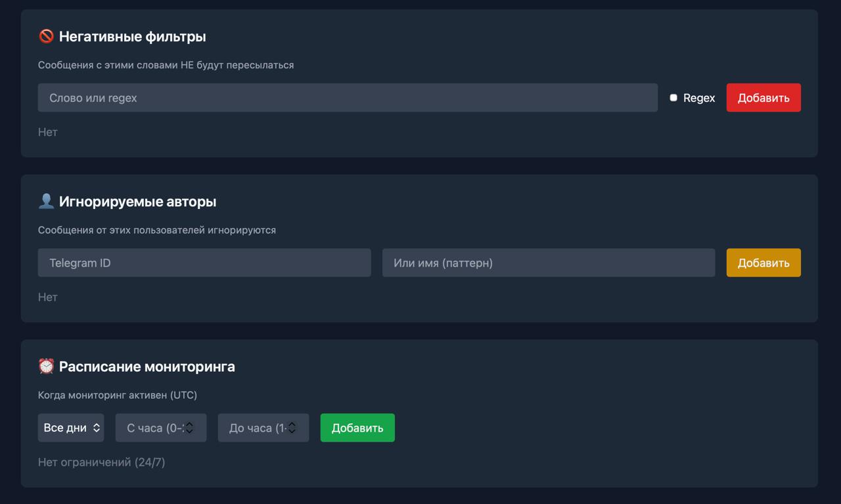The width and height of the screenshot is (841, 504).
Task: Decrease С часа value with down arrow
Action: pos(189,431)
